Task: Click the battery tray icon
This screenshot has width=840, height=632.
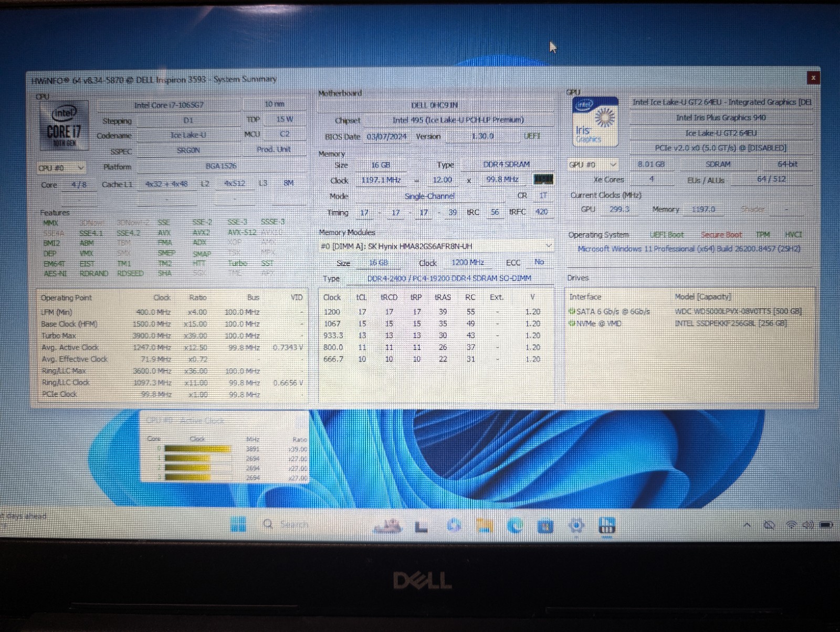Action: pyautogui.click(x=826, y=525)
